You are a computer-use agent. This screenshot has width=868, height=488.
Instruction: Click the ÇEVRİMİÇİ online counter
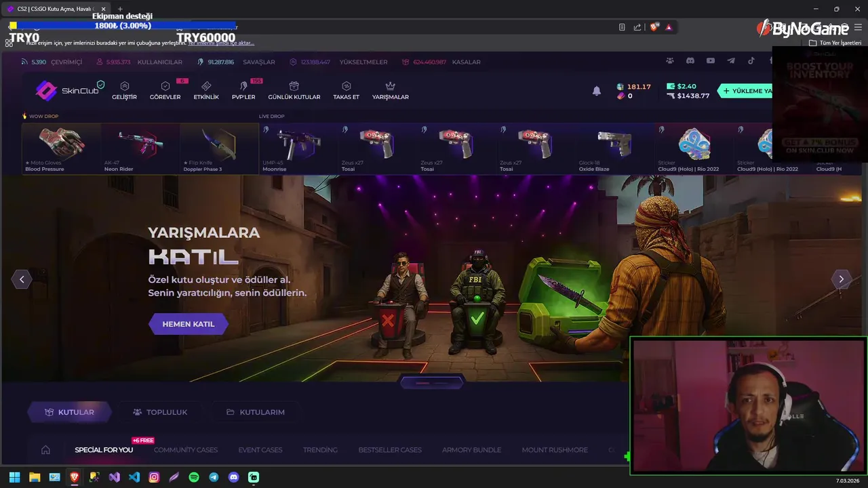point(52,62)
